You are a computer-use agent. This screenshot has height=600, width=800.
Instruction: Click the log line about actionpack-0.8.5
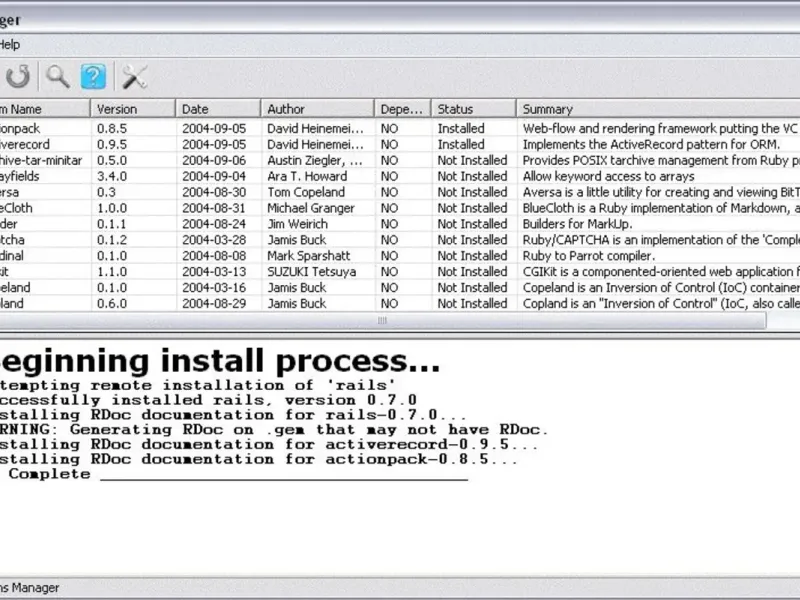(x=259, y=459)
